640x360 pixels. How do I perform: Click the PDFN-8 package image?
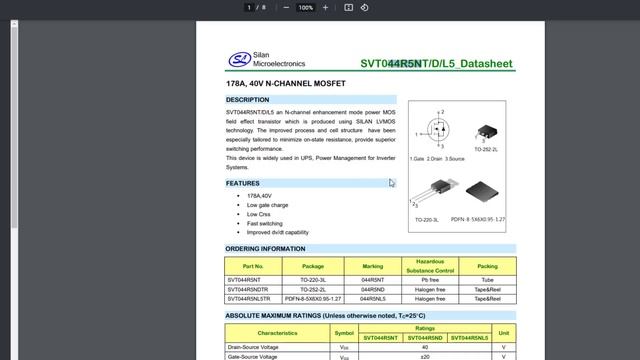pyautogui.click(x=482, y=191)
